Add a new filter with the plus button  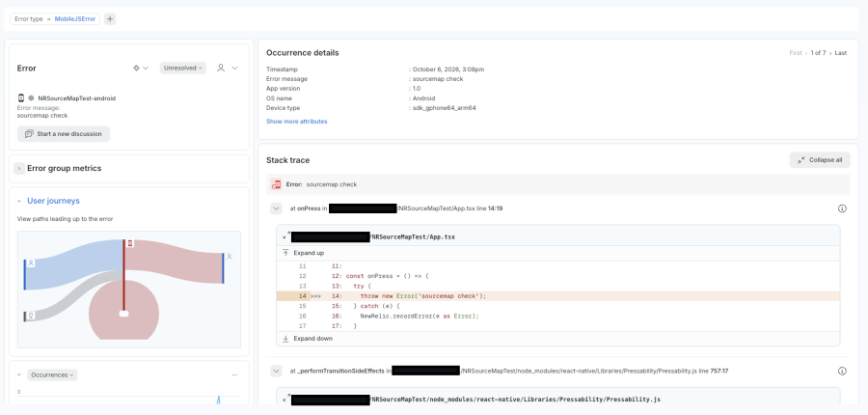110,19
